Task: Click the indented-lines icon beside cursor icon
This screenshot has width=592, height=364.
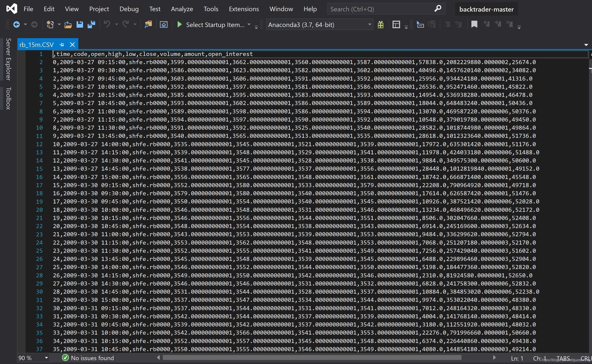Action: 432,25
